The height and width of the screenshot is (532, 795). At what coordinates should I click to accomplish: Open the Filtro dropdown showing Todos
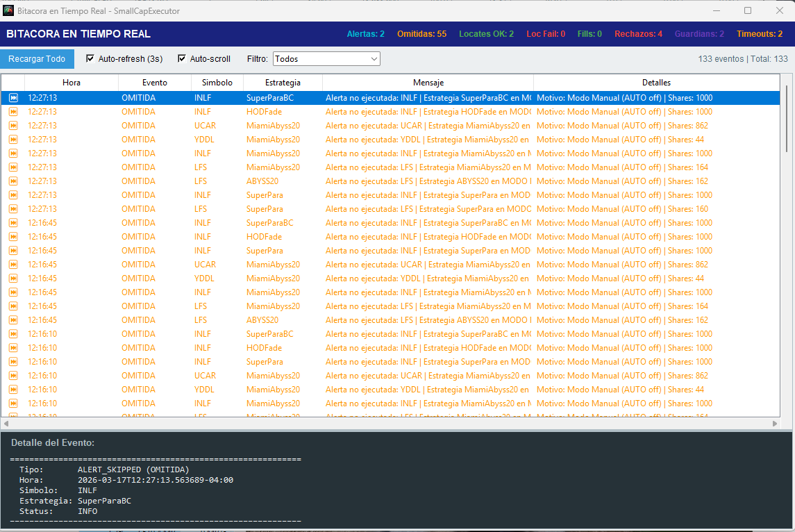point(326,59)
